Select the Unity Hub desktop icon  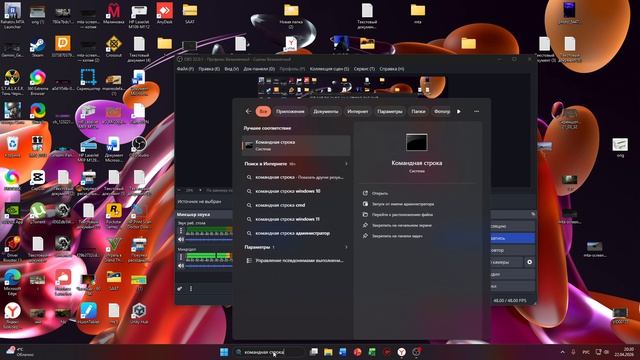139,314
